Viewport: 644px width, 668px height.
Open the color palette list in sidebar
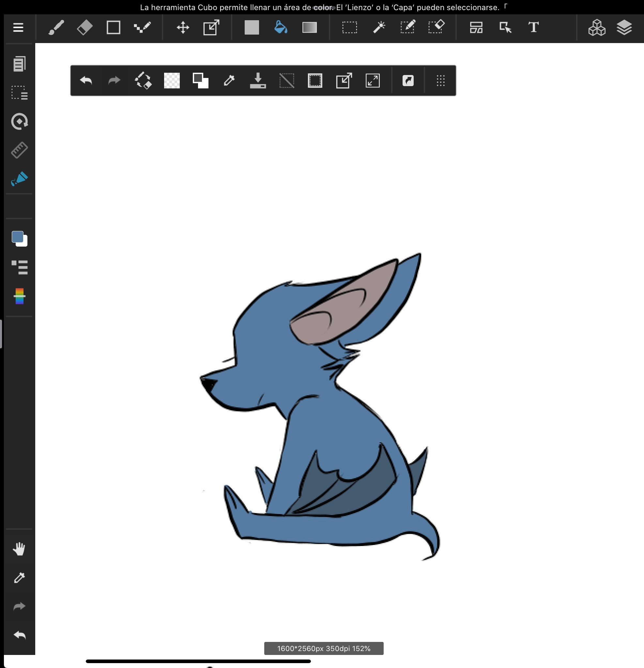(20, 267)
